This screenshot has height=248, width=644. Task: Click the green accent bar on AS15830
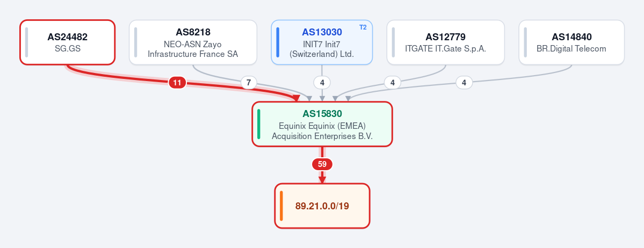[259, 124]
